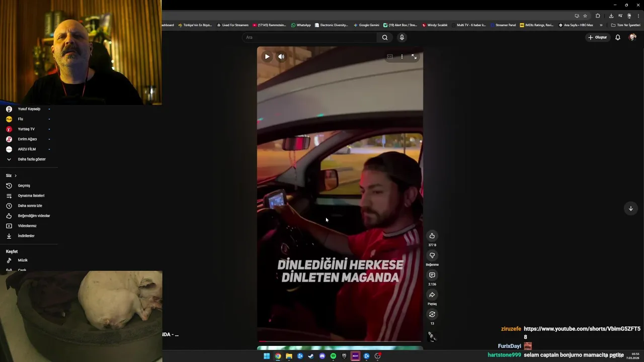Open the Chrome extensions puzzle icon
The height and width of the screenshot is (362, 644).
coord(598,16)
